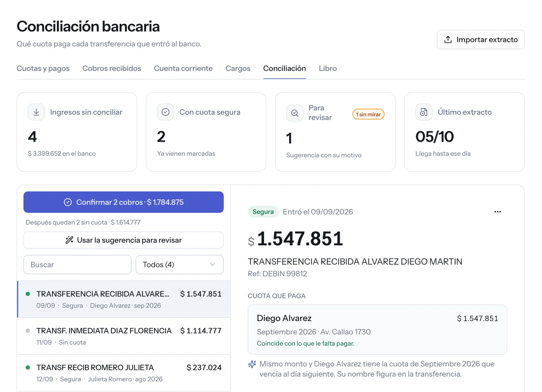The height and width of the screenshot is (392, 542).
Task: Click the 'Sugerencia con su motivo' text
Action: click(324, 155)
